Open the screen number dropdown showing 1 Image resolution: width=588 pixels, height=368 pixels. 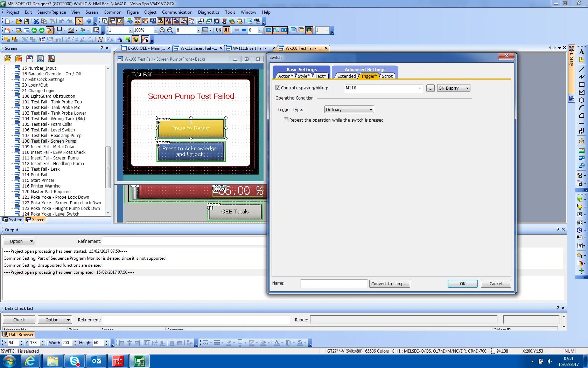(131, 30)
